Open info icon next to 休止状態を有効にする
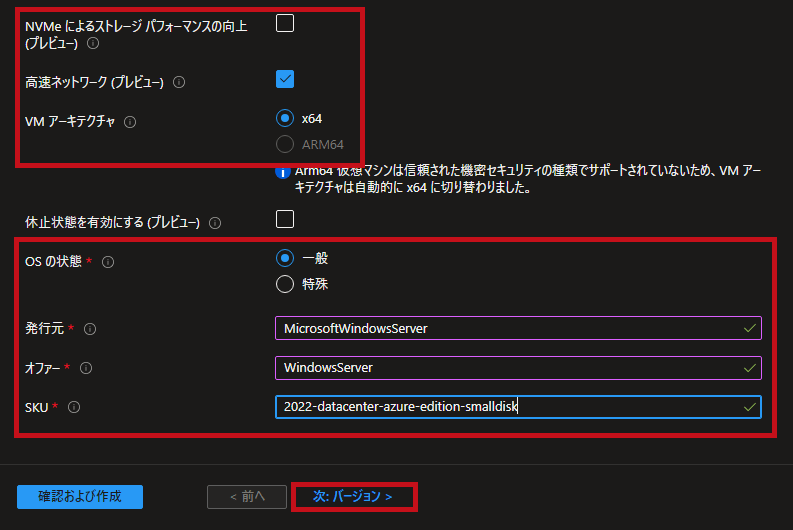The image size is (793, 530). click(215, 223)
